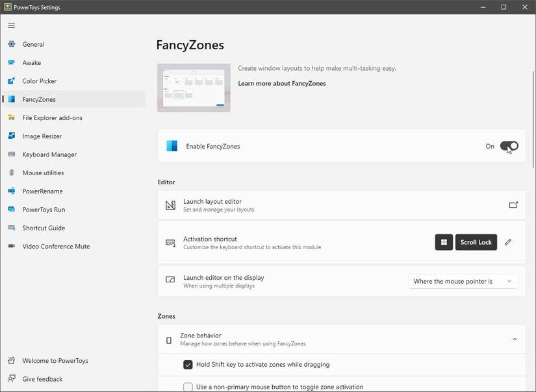Open the General settings page

(33, 44)
